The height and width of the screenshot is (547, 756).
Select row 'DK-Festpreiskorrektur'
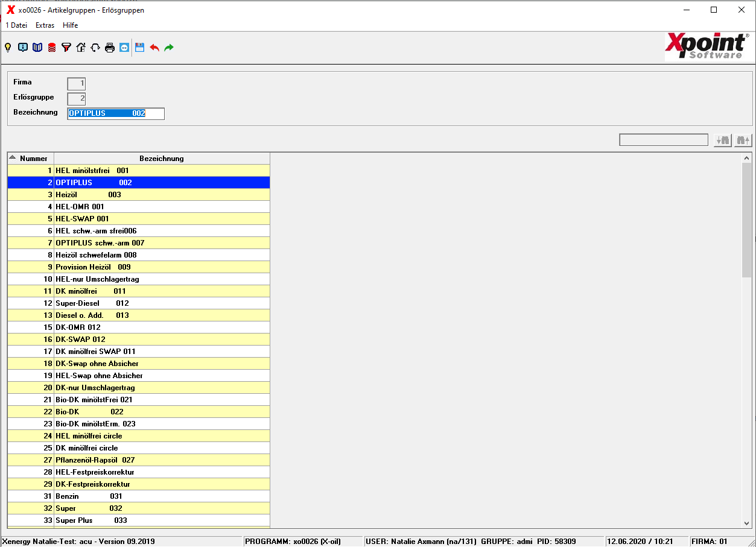coord(139,484)
